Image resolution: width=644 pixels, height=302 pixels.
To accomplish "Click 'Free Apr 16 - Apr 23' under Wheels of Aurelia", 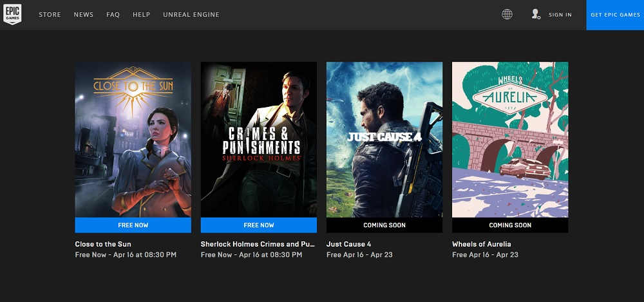I will pos(485,255).
